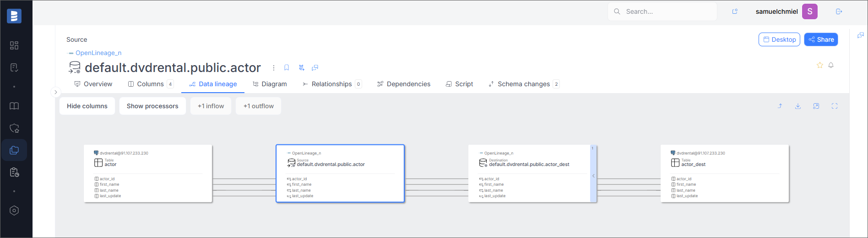Click the S user avatar
This screenshot has width=868, height=238.
click(x=810, y=11)
